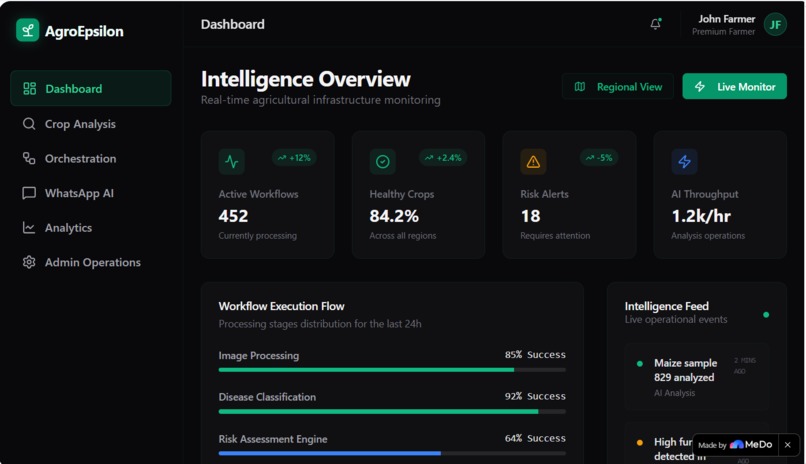Click the Dashboard title in top bar
This screenshot has height=464, width=806.
233,24
